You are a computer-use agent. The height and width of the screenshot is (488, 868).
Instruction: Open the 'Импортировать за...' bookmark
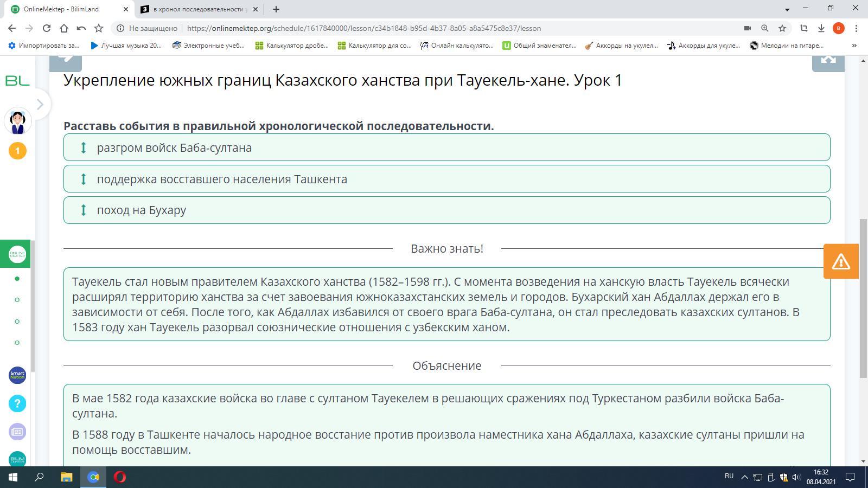click(x=43, y=46)
